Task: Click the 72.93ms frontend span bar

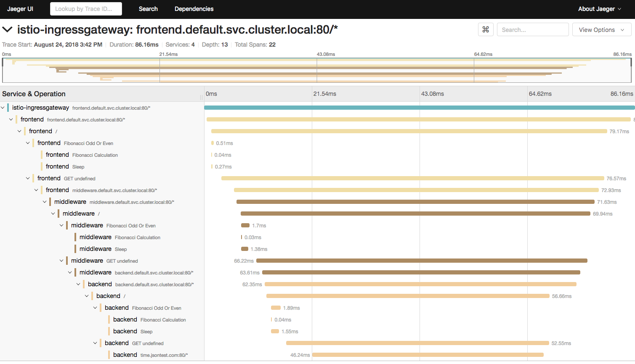Action: (x=416, y=190)
